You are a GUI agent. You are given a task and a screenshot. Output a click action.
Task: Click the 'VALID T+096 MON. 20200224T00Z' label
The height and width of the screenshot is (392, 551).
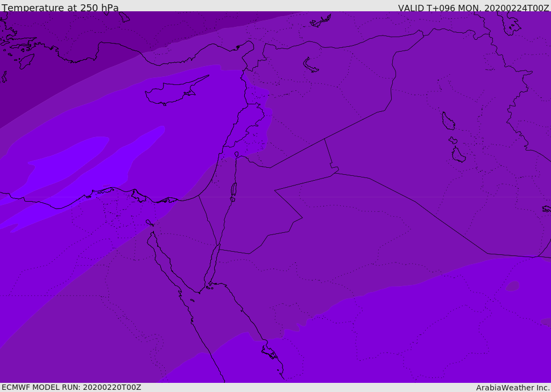click(x=474, y=8)
